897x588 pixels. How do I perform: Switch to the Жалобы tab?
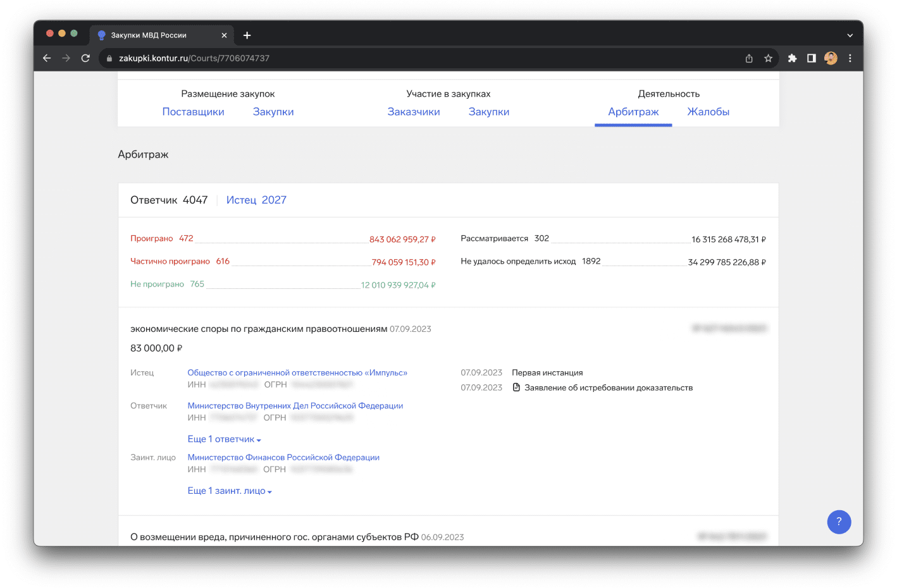[x=708, y=112]
